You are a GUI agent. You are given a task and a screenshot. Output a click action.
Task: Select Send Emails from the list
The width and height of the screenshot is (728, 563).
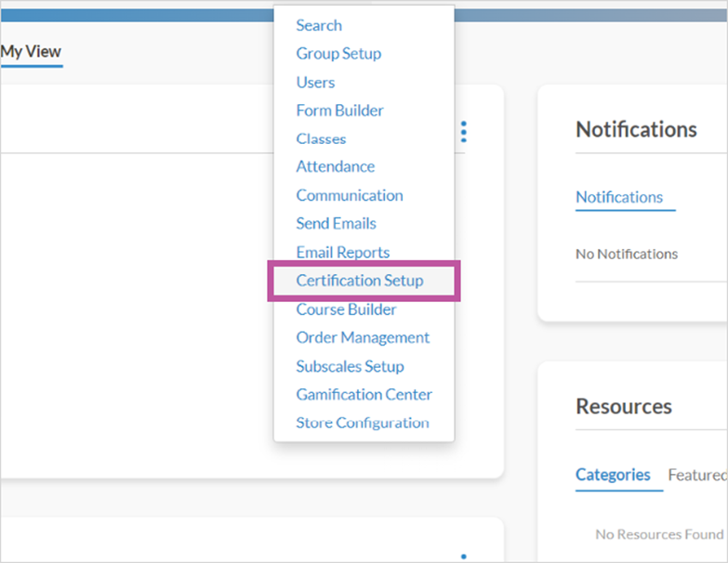tap(337, 224)
